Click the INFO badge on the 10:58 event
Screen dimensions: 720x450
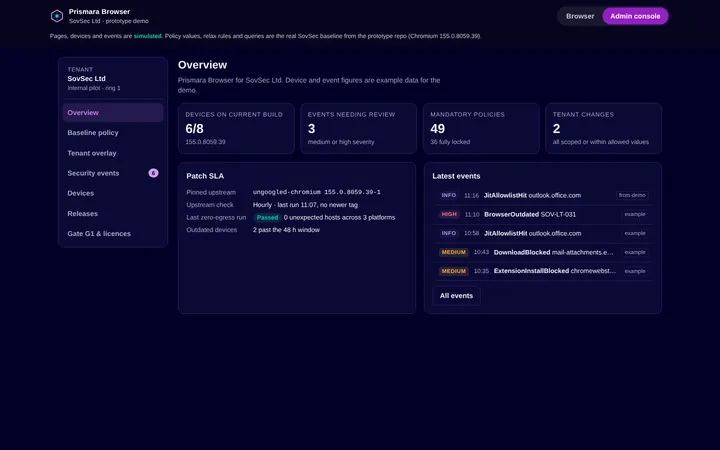click(x=448, y=233)
